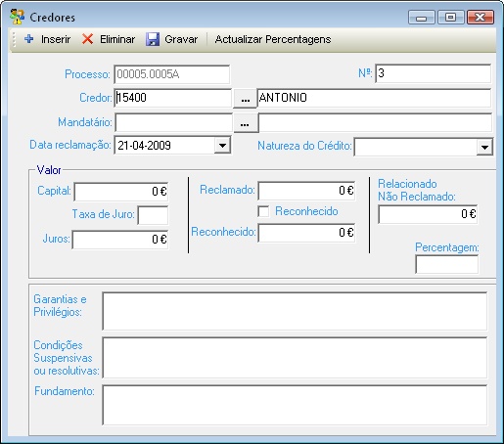Click the Reclamado amount field
This screenshot has height=444, width=504.
tap(306, 191)
